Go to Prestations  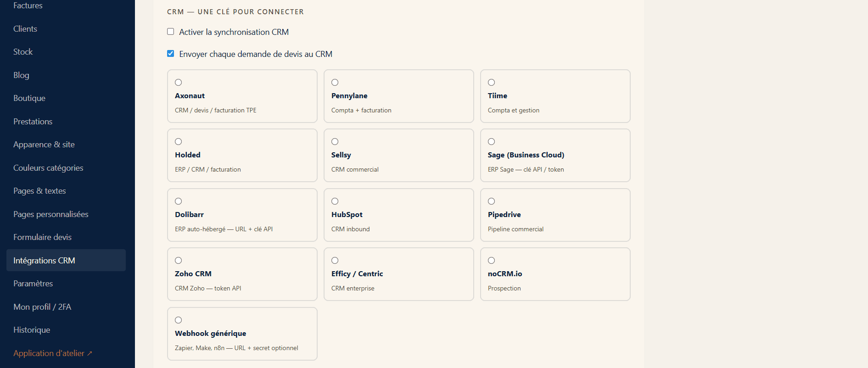[66, 122]
